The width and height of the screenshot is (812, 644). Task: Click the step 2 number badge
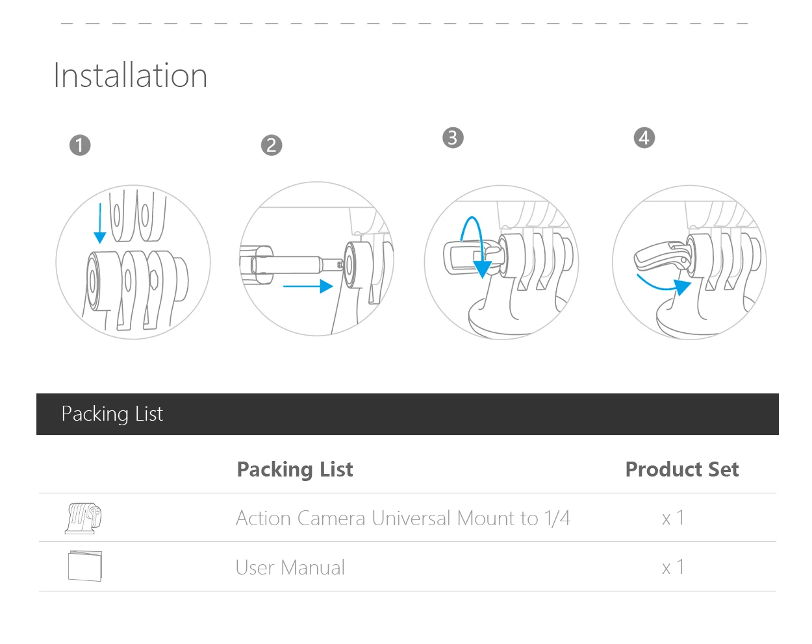[272, 145]
